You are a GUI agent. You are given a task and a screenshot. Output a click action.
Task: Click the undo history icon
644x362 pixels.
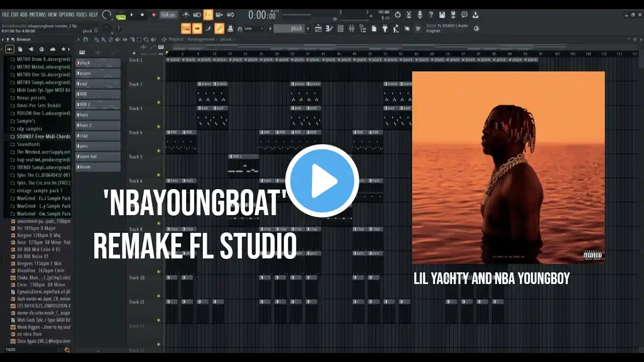tap(397, 15)
